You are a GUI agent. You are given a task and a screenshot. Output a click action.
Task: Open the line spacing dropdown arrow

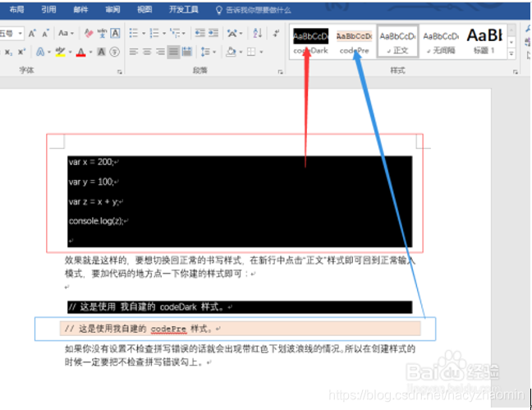click(214, 52)
